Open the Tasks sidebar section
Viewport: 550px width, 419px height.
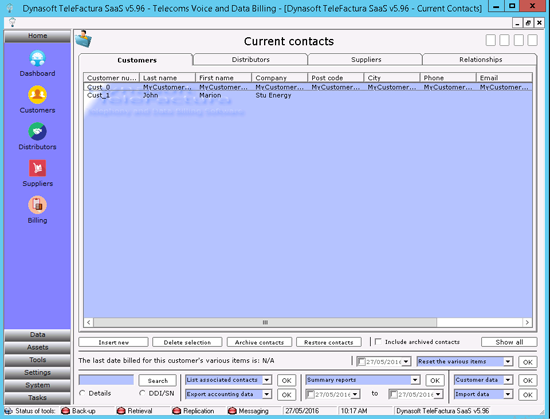38,398
